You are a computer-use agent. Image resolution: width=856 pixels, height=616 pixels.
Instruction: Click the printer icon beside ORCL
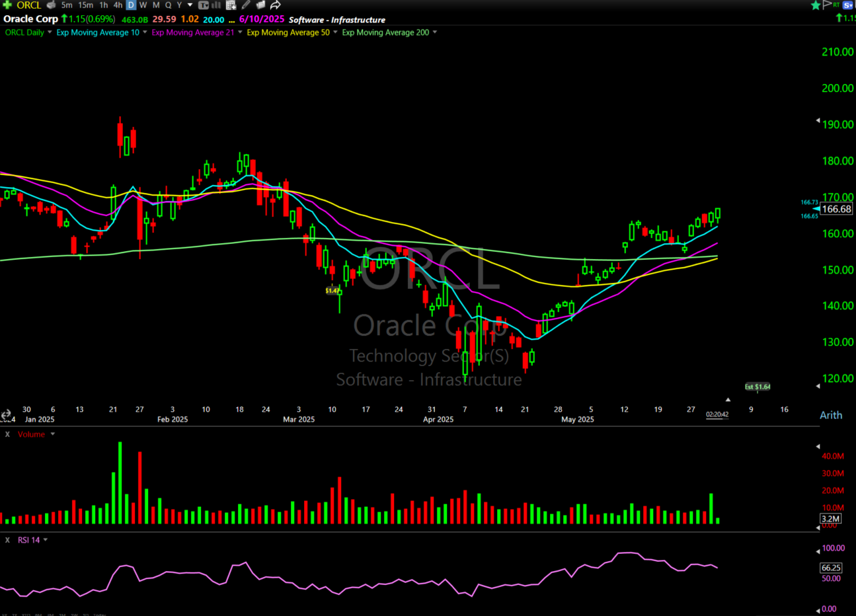[x=51, y=5]
